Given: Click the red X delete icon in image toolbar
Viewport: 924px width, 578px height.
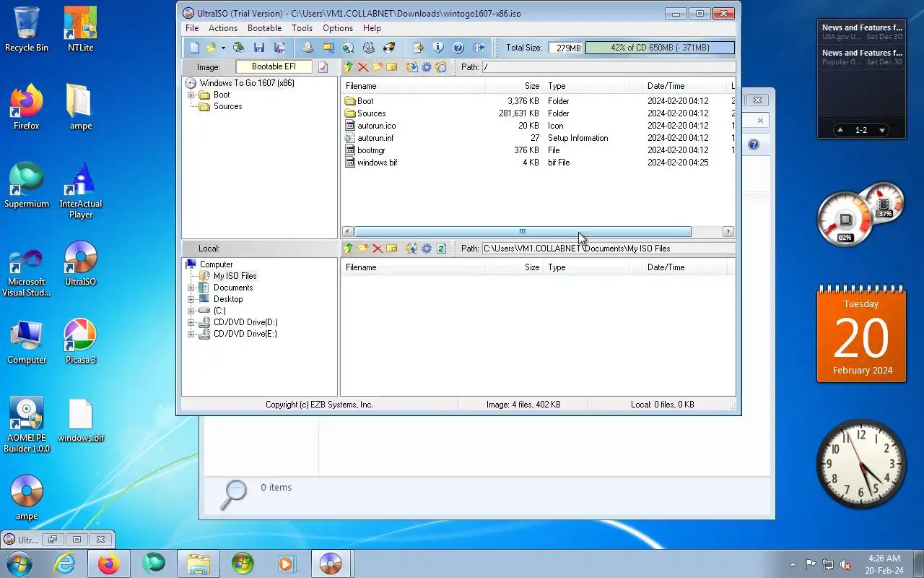Looking at the screenshot, I should tap(363, 67).
